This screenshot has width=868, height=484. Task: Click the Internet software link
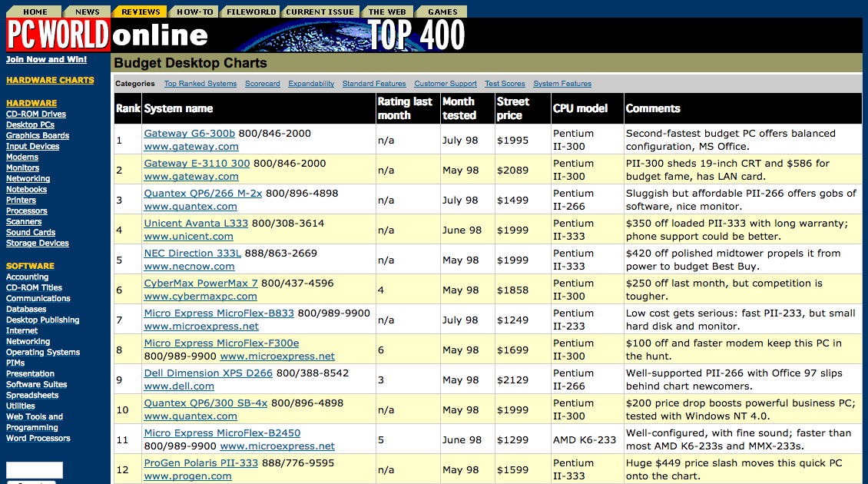tap(22, 330)
